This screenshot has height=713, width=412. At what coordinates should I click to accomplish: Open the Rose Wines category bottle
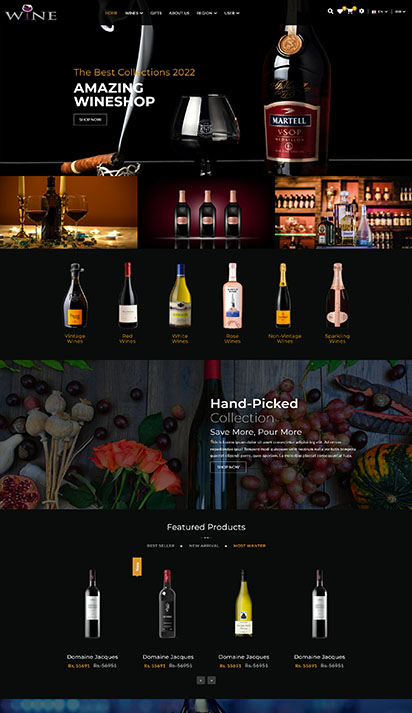click(x=232, y=296)
